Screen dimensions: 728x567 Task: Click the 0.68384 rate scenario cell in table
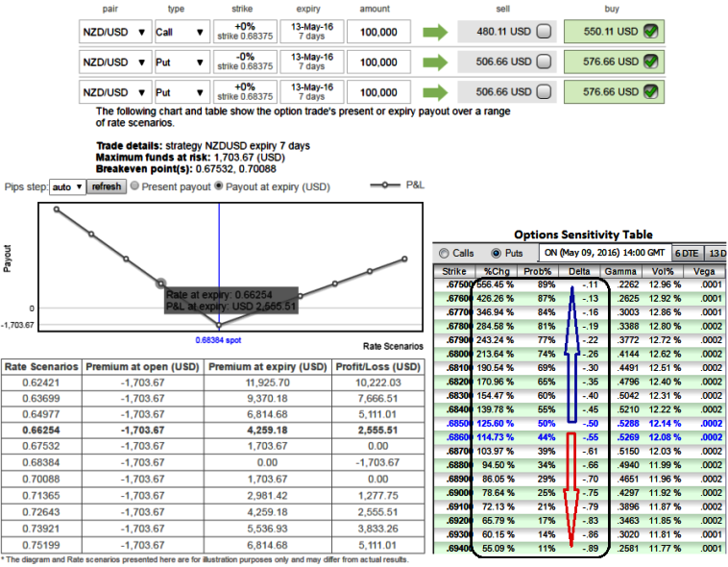coord(41,463)
